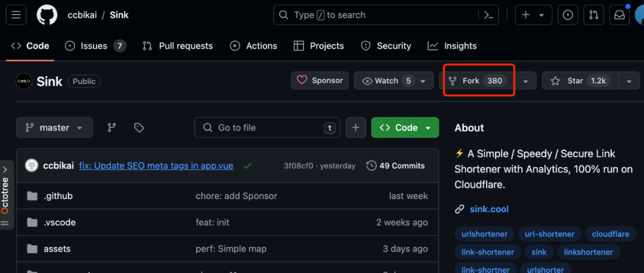Screen dimensions: 644x273
Task: View branches via branch icon
Action: 112,128
